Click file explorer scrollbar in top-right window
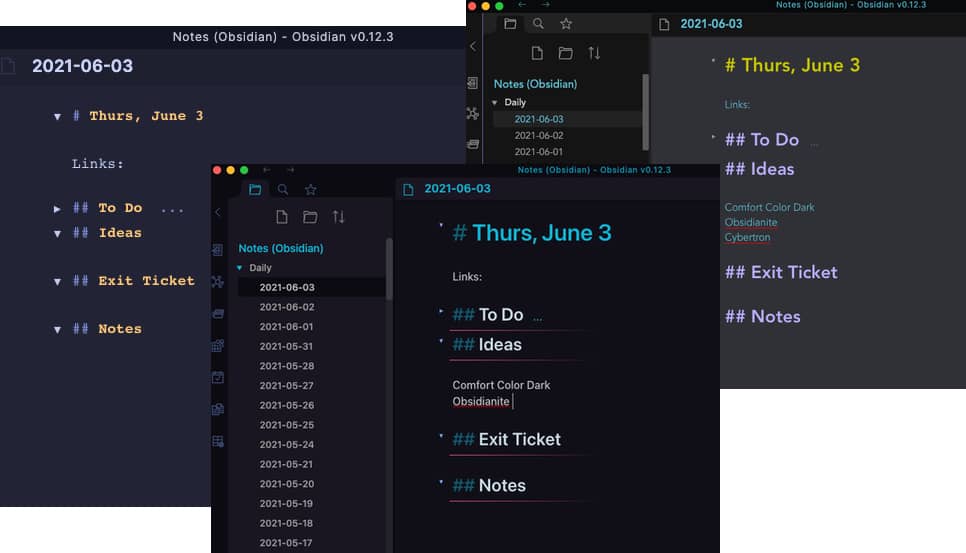966x553 pixels. [x=645, y=111]
